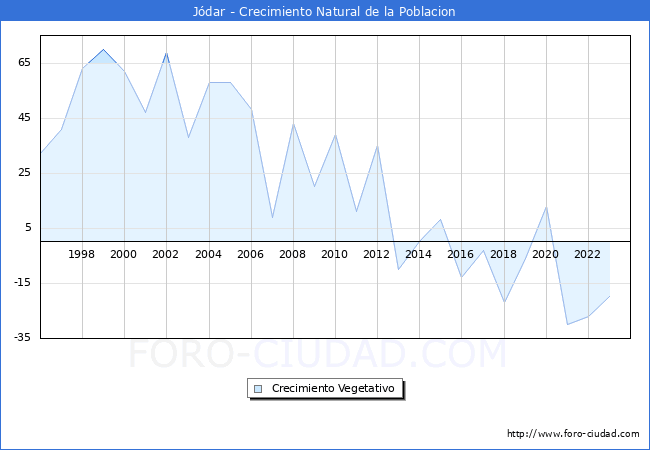This screenshot has height=450, width=650.
Task: Click the 2021 lowest data point
Action: 568,324
